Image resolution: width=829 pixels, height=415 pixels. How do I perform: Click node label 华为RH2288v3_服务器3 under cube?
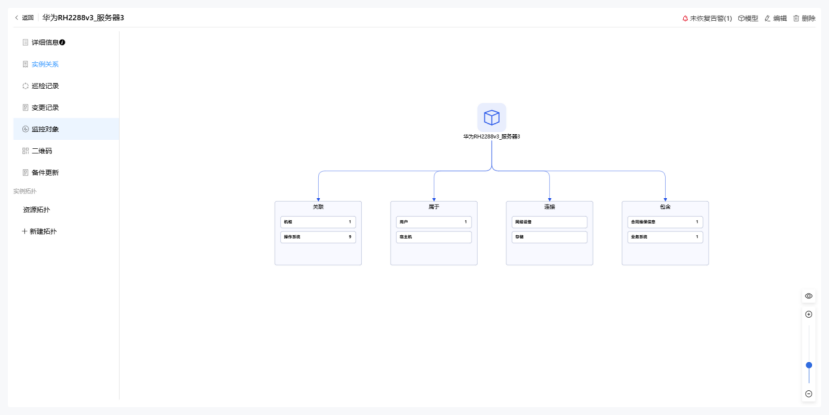pos(492,136)
